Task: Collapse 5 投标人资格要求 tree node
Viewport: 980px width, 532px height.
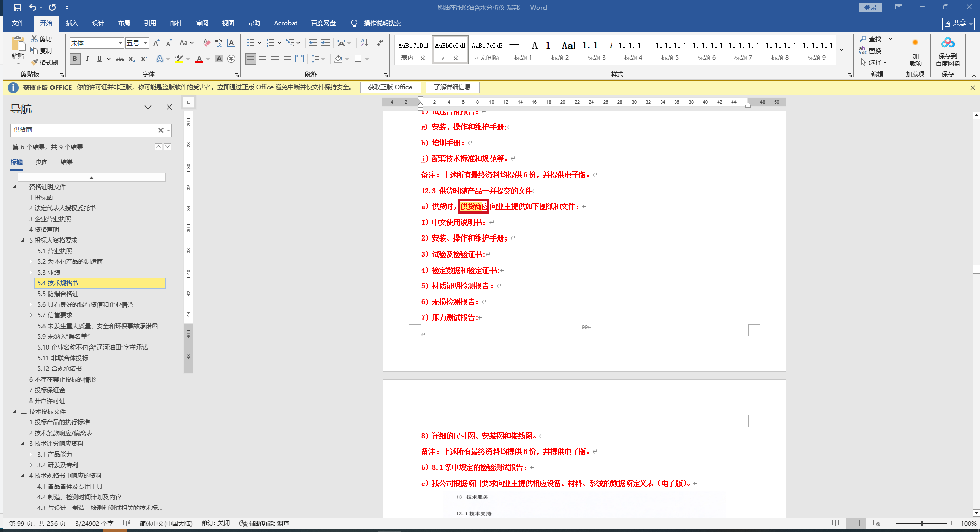Action: (22, 240)
